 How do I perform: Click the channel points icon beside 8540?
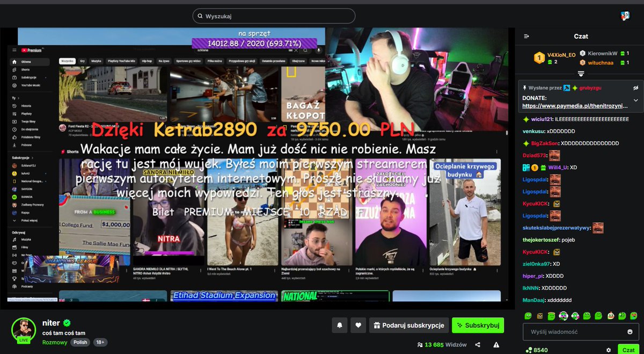(529, 350)
